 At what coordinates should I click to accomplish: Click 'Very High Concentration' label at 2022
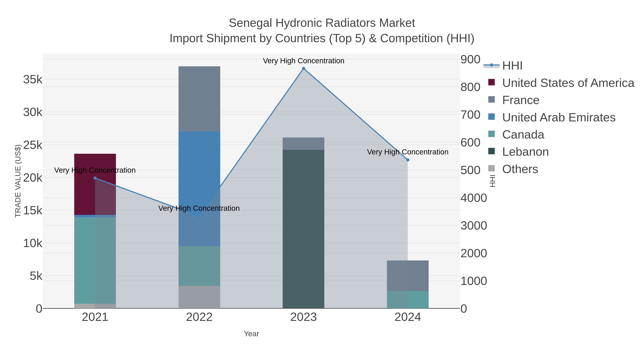coord(199,208)
